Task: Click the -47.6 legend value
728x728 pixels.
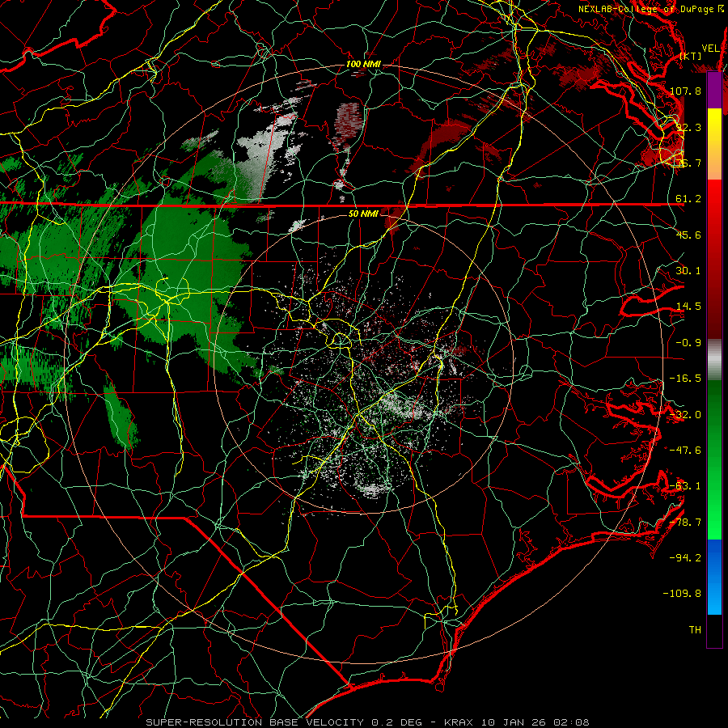Action: pos(685,451)
